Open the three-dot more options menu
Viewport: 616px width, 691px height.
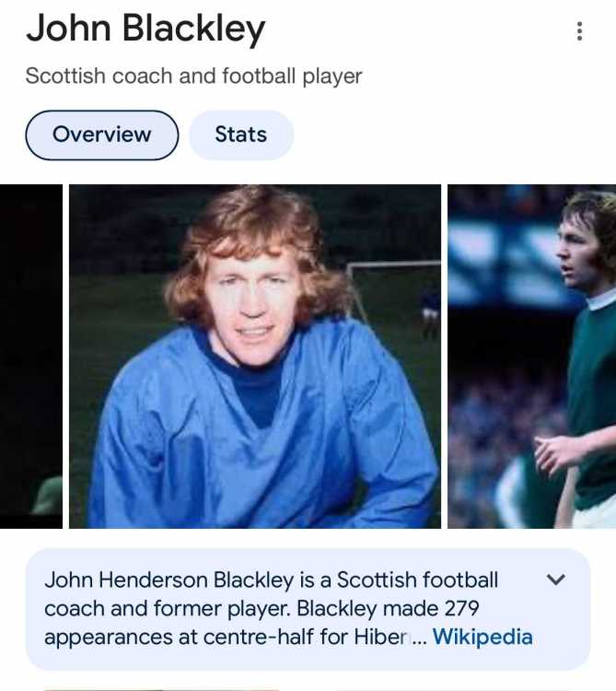pyautogui.click(x=579, y=31)
